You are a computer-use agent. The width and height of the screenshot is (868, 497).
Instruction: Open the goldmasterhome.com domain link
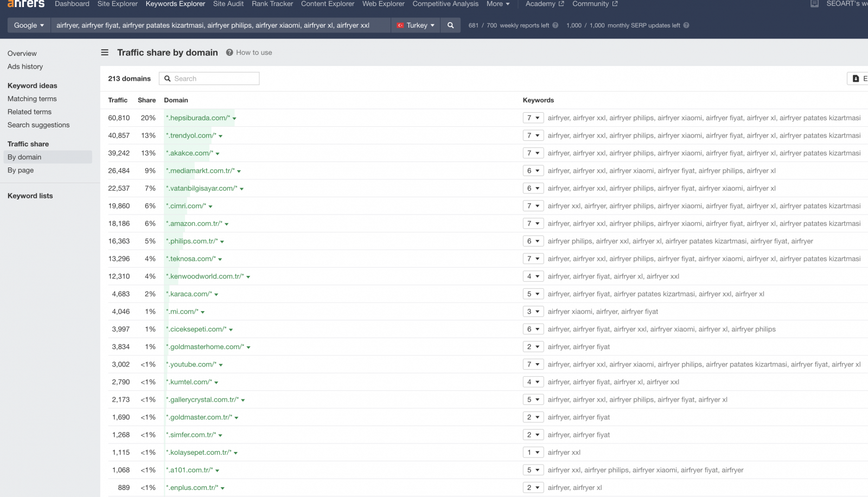(205, 347)
